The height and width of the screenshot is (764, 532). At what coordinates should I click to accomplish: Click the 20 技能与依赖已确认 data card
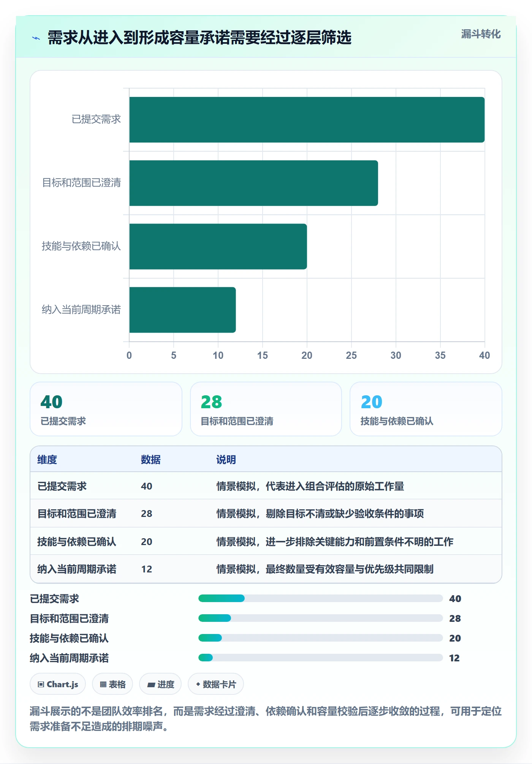426,409
